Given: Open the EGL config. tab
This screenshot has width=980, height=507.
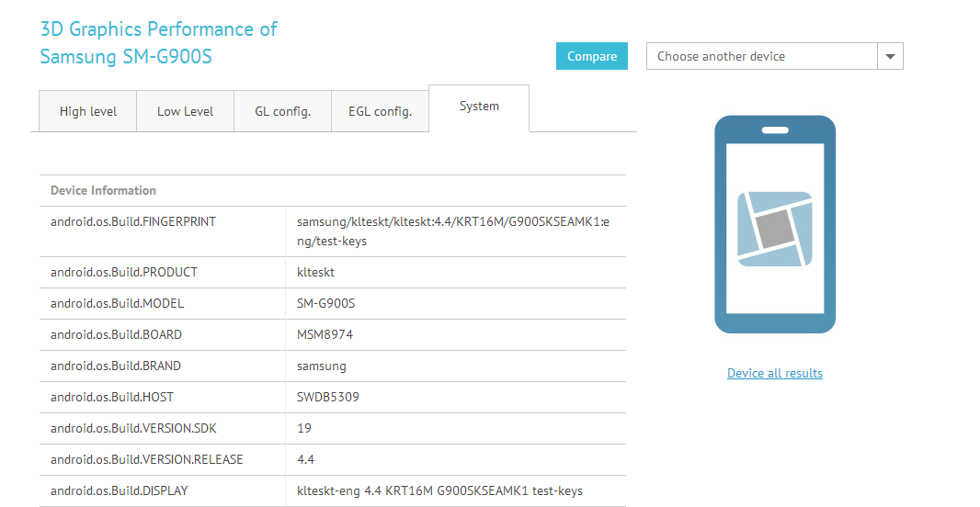Looking at the screenshot, I should pyautogui.click(x=380, y=111).
